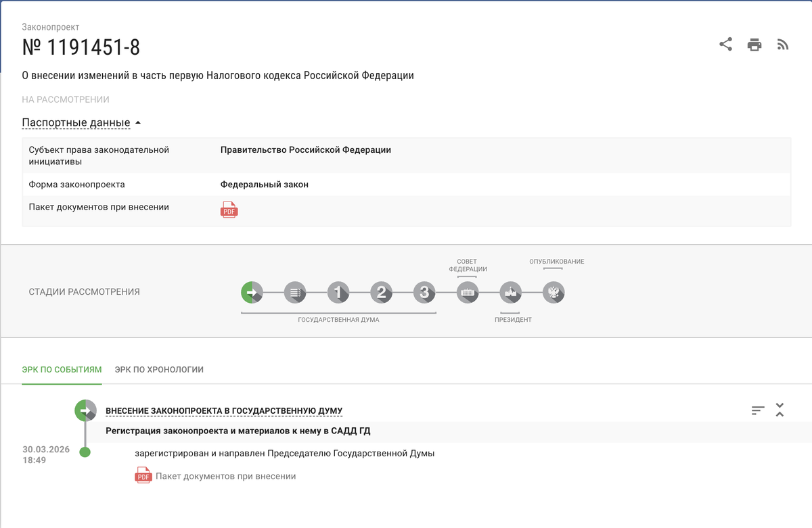
Task: Switch to the ЭРК ПО ХРОНОЛОГИИ tab
Action: 158,370
